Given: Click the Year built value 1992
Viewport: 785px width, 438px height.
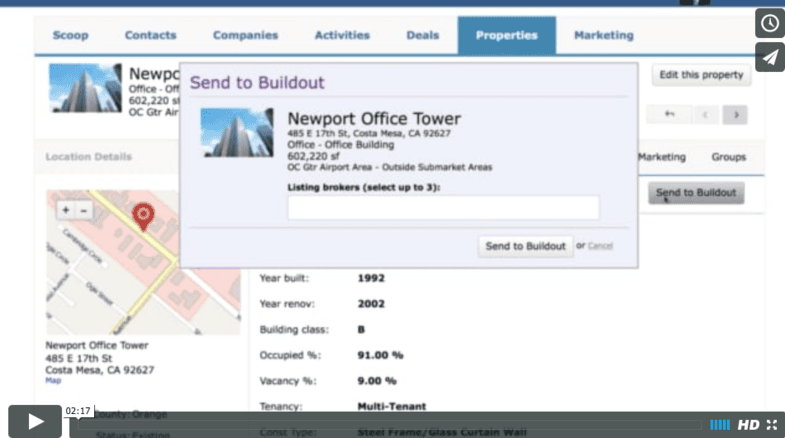Looking at the screenshot, I should click(371, 278).
